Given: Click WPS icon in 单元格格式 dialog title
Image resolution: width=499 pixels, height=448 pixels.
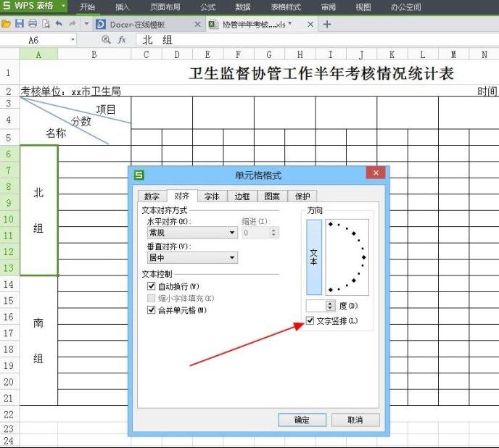Looking at the screenshot, I should click(139, 175).
